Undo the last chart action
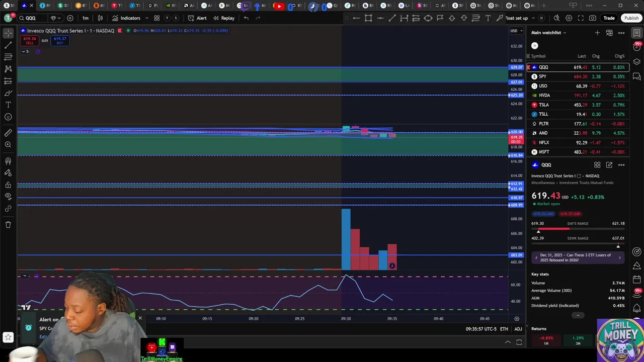This screenshot has height=362, width=644. point(246,18)
